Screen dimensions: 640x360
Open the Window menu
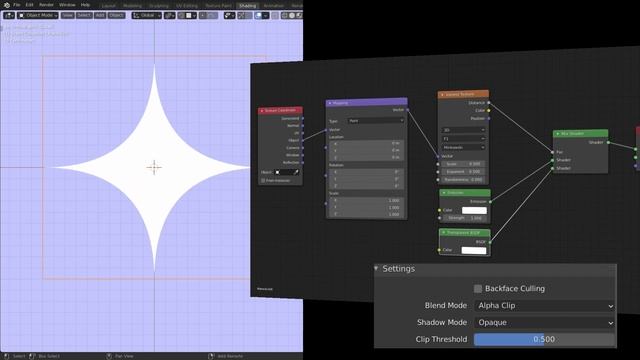(x=67, y=5)
